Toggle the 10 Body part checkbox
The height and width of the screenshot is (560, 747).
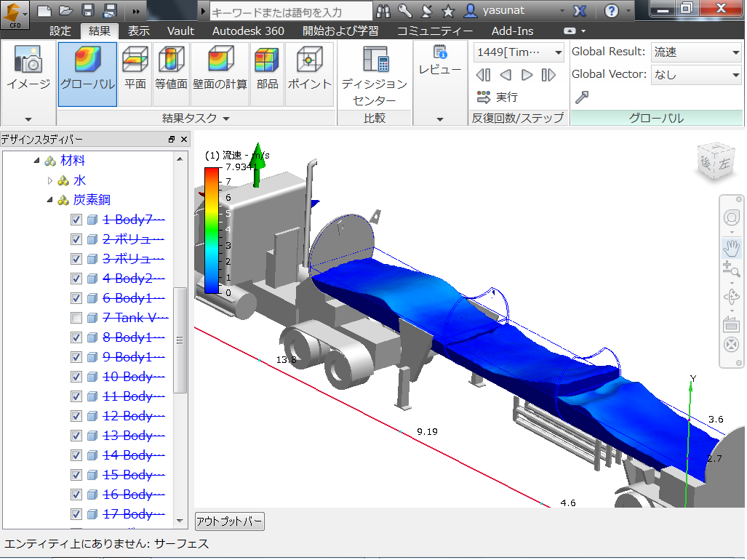(x=76, y=377)
